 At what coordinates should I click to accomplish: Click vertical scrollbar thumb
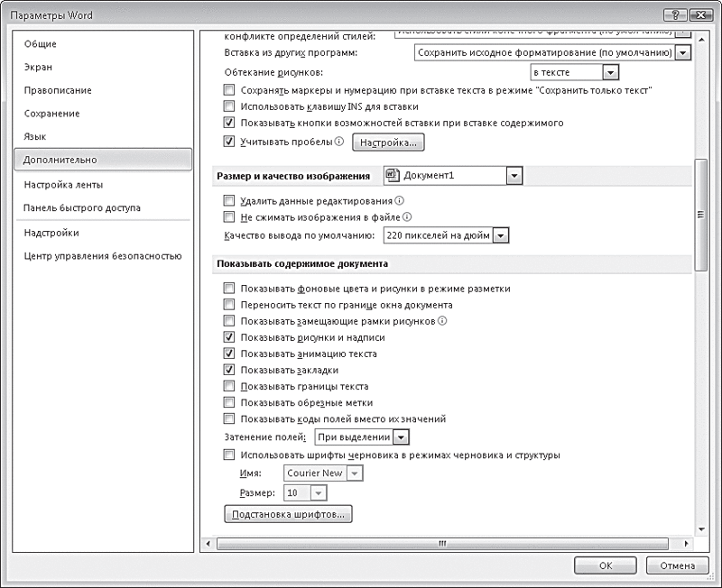pos(701,215)
